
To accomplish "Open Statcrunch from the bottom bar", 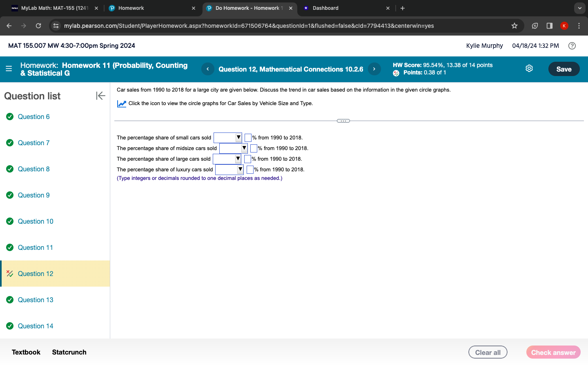I will click(69, 352).
